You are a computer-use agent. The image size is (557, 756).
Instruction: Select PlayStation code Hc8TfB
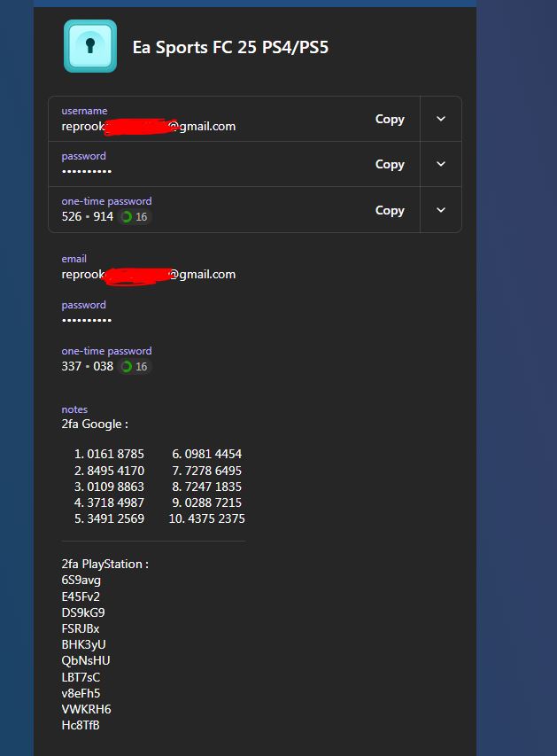(x=81, y=725)
